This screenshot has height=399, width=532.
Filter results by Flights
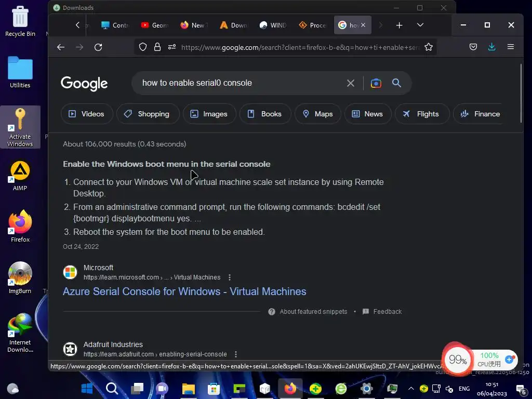point(422,114)
